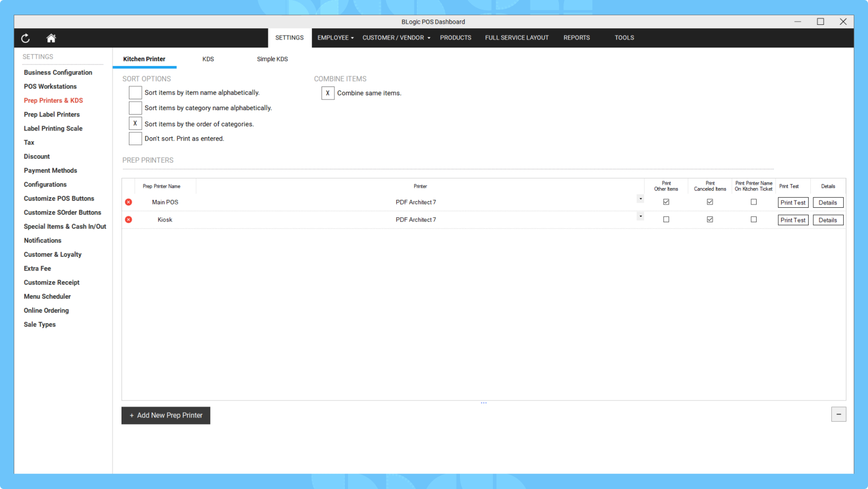This screenshot has height=489, width=868.
Task: Select the Kitchen Printer tab
Action: (x=144, y=59)
